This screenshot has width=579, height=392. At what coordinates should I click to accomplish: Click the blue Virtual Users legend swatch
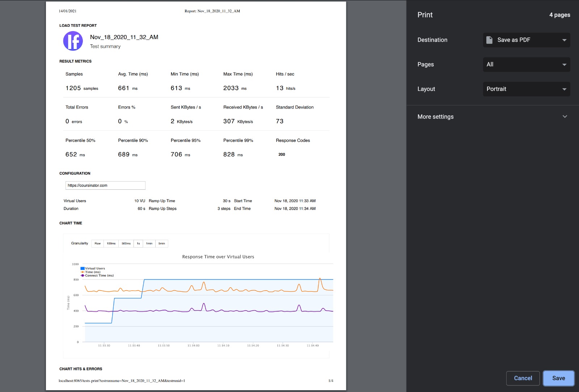83,269
